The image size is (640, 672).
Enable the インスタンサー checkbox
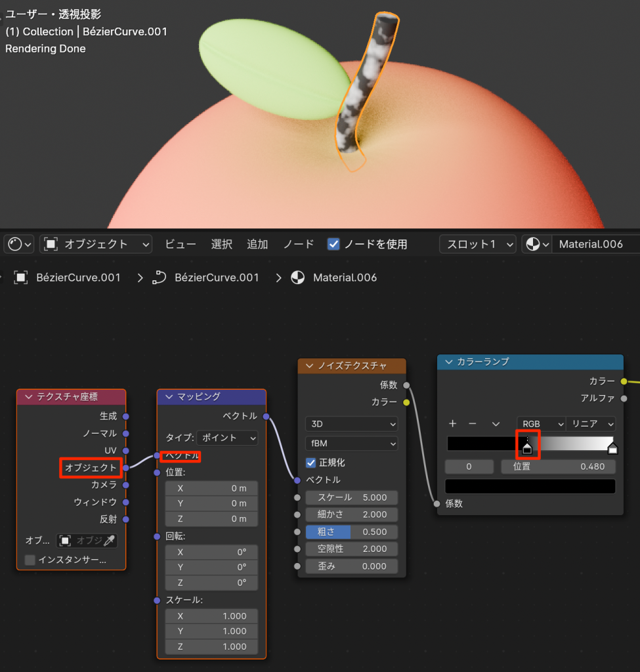pyautogui.click(x=30, y=560)
